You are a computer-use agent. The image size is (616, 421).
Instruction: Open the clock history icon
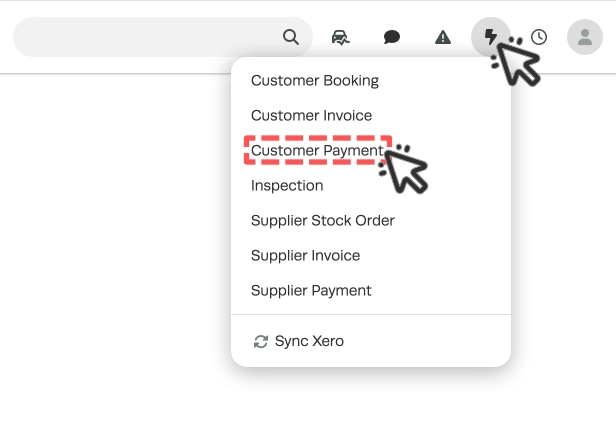point(539,37)
